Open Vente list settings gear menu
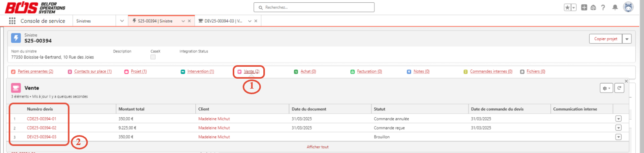The width and height of the screenshot is (644, 153). tap(606, 88)
